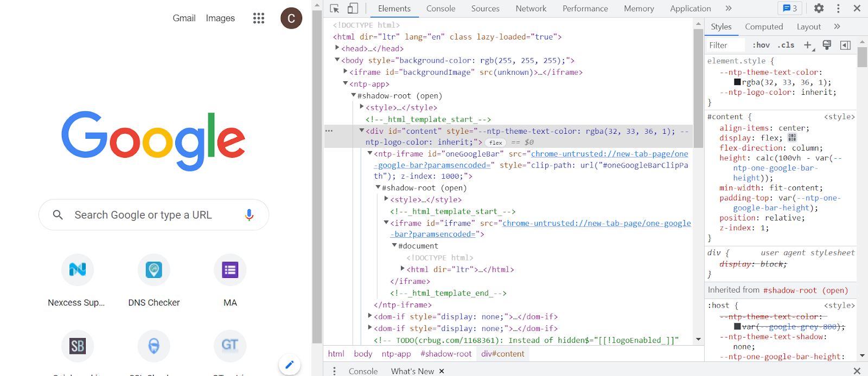868x376 pixels.
Task: Open the Console drawer tab
Action: (363, 371)
